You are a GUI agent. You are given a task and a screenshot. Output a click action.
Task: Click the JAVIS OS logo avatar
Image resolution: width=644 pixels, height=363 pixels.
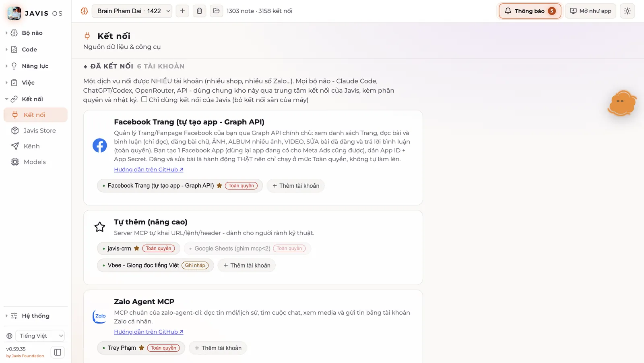[x=14, y=13]
